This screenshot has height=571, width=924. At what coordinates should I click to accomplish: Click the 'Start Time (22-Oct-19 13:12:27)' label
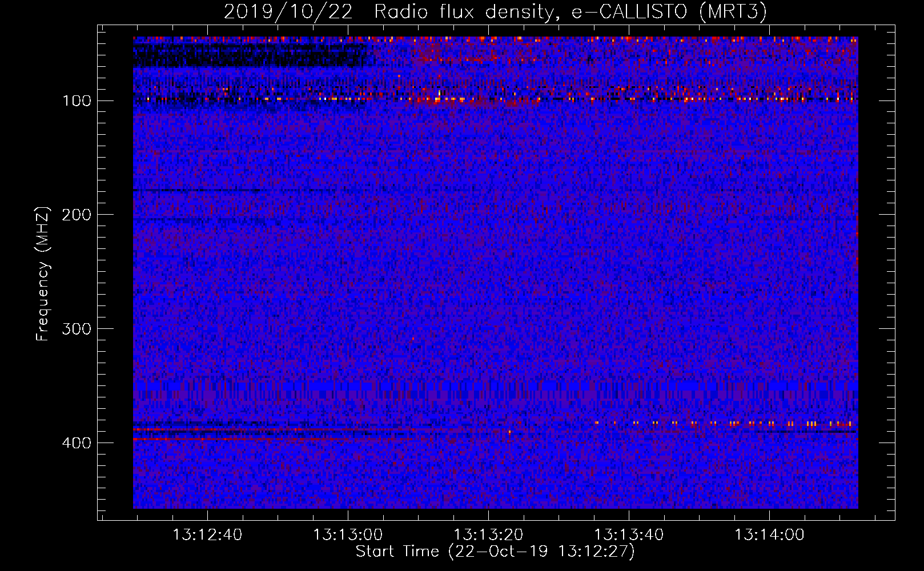point(495,552)
